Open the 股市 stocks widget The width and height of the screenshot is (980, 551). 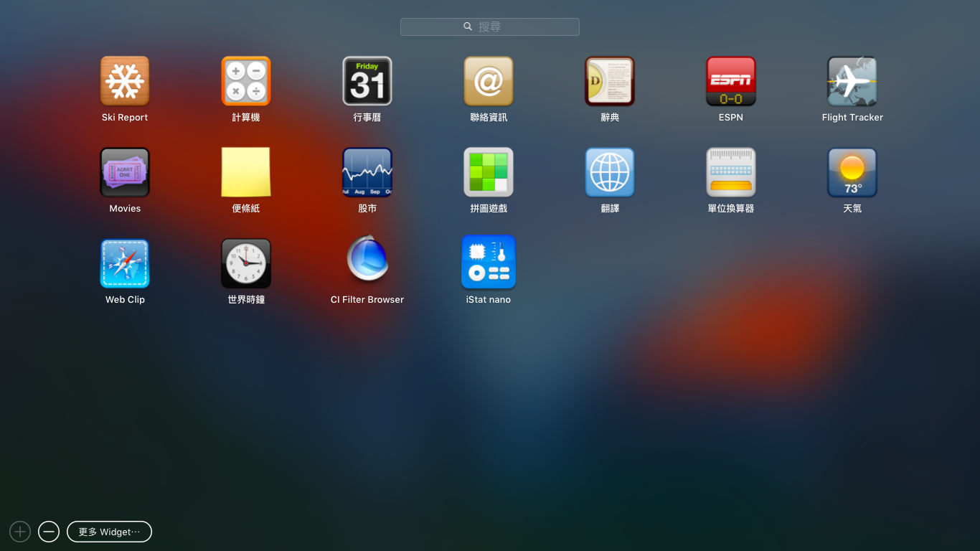point(367,172)
